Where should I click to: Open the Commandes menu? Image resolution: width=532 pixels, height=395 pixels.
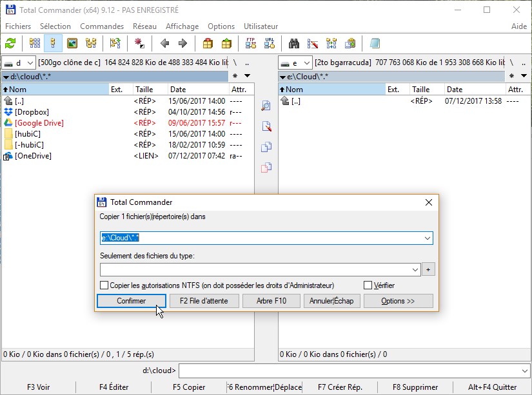click(x=102, y=26)
